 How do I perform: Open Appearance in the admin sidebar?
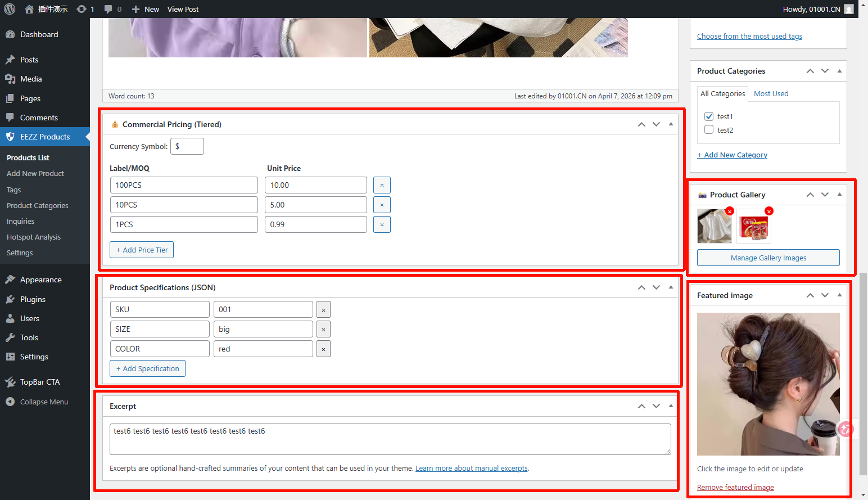40,280
